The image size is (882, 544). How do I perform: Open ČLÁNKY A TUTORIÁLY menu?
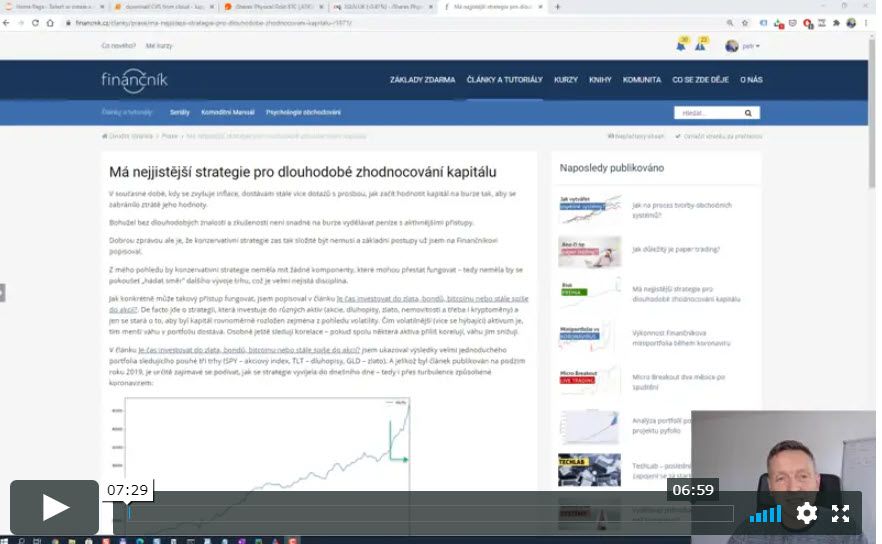(x=505, y=80)
